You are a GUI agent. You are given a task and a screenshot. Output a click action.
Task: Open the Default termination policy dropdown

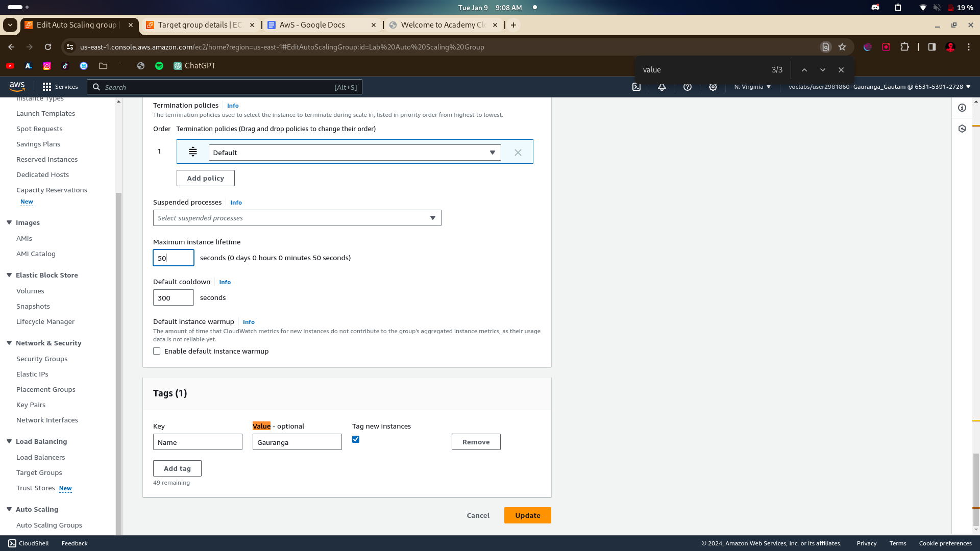point(355,153)
